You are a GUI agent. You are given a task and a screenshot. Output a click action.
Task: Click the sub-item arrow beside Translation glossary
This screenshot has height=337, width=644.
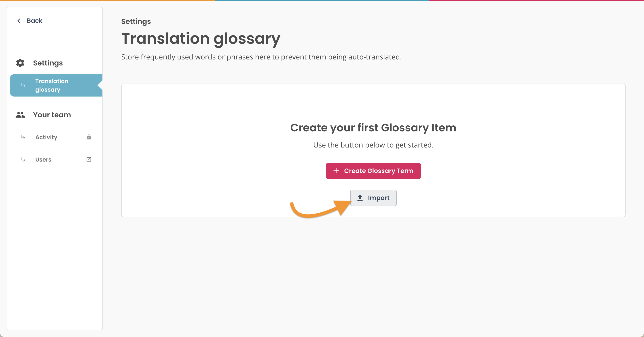coord(23,85)
